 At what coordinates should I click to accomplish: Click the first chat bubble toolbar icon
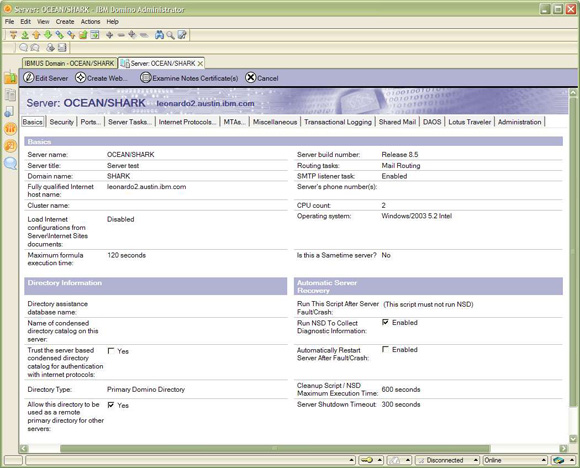[x=23, y=47]
